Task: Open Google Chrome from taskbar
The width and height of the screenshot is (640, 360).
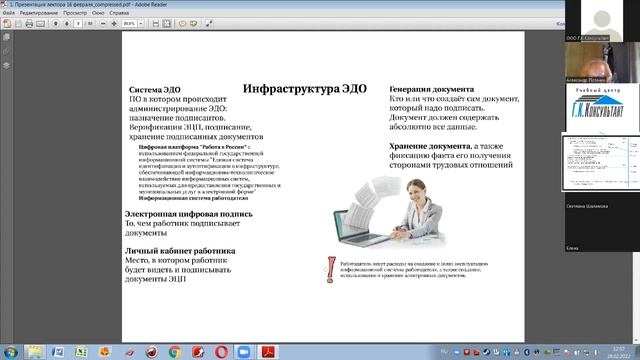Action: [x=174, y=352]
